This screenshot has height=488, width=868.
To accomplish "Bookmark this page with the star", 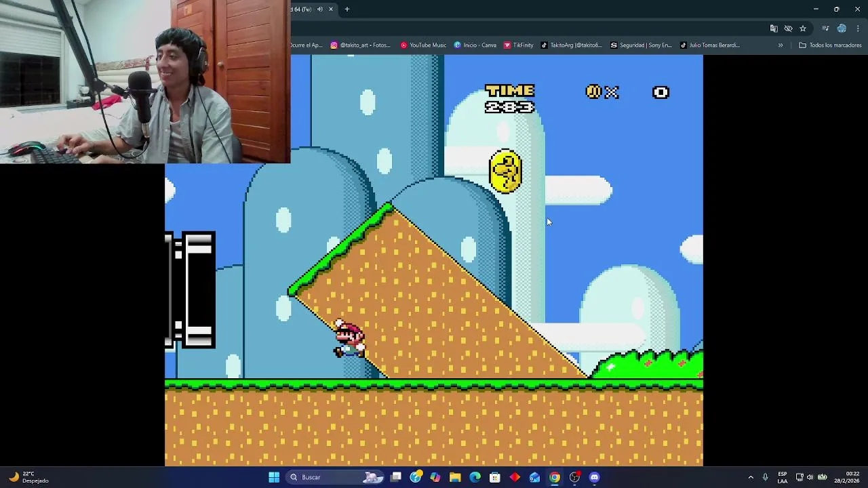I will pos(803,28).
